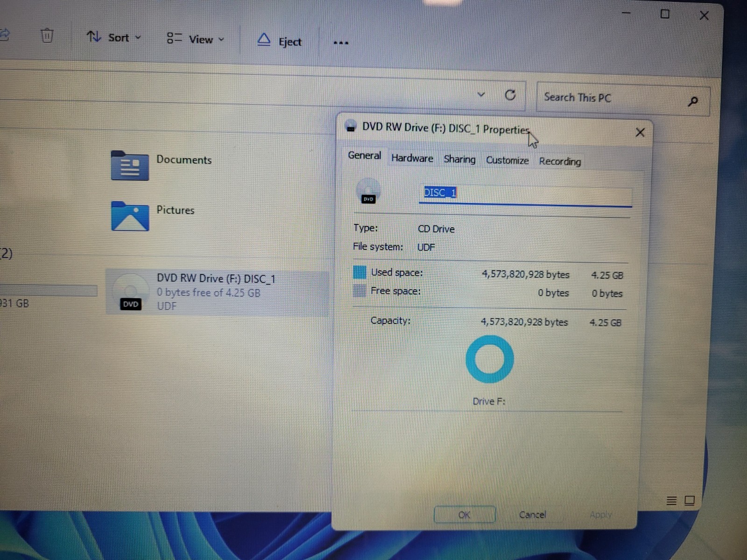This screenshot has height=560, width=747.
Task: Close the DISC_1 Properties dialog
Action: pos(640,133)
